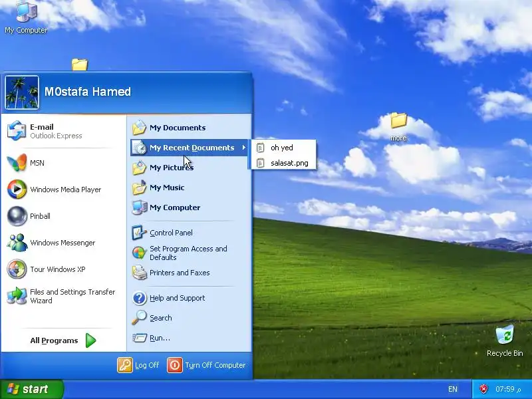The height and width of the screenshot is (399, 532).
Task: Open Windows Messenger icon
Action: pos(17,243)
